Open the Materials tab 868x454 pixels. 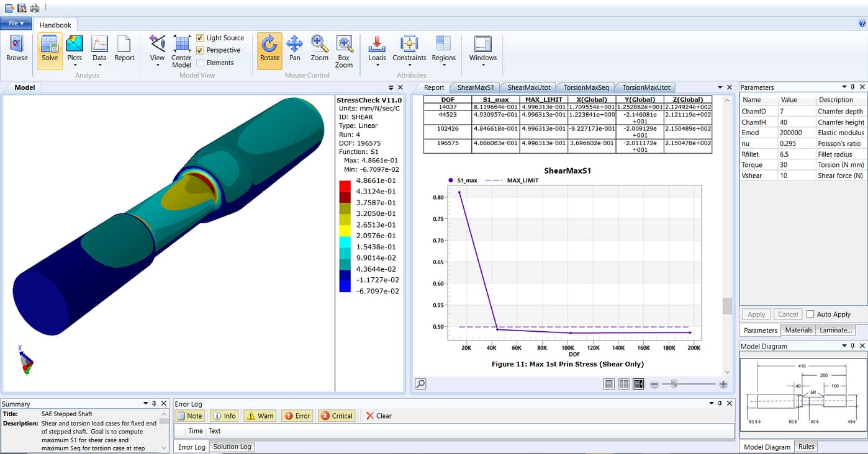tap(798, 330)
